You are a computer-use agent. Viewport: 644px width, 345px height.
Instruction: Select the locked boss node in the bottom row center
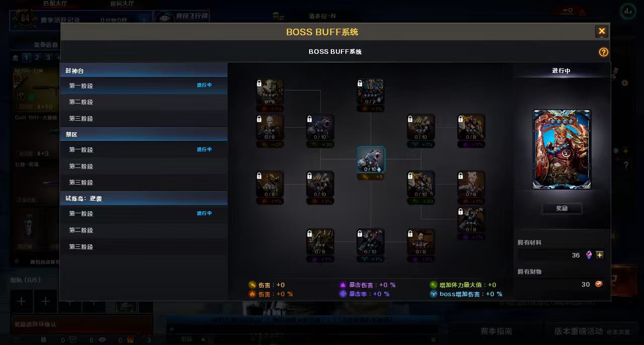pos(371,241)
